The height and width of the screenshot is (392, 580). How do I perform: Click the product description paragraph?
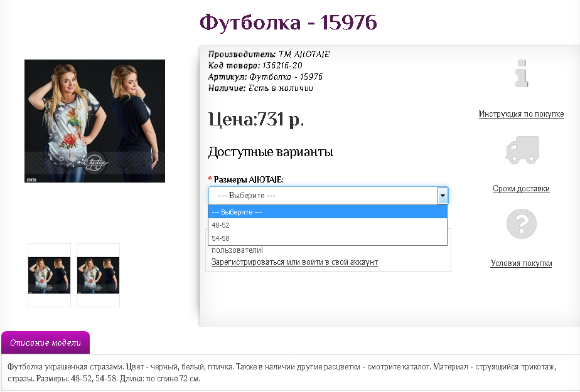(x=281, y=373)
